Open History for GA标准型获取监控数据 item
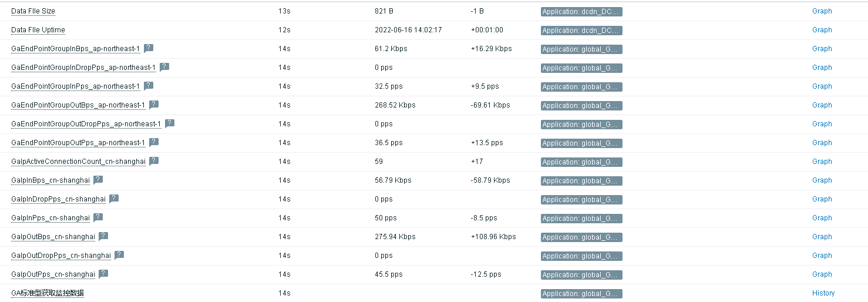868x302 pixels. [x=823, y=293]
